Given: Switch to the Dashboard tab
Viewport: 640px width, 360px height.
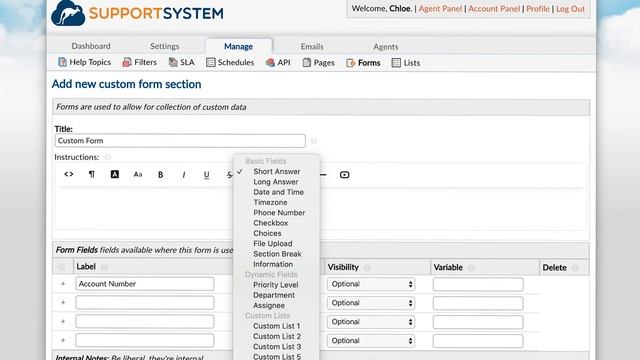Looking at the screenshot, I should pos(91,46).
